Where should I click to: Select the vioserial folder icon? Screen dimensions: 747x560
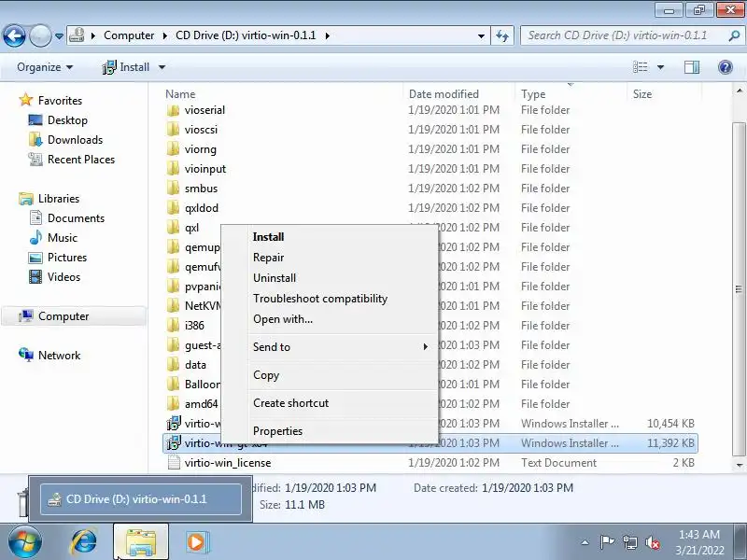pos(173,110)
